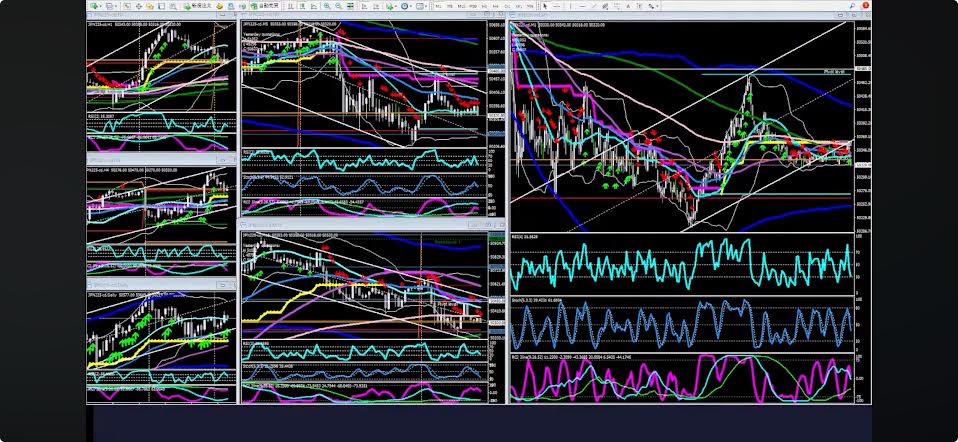
Task: Switch chart to candlestick display
Action: 302,6
